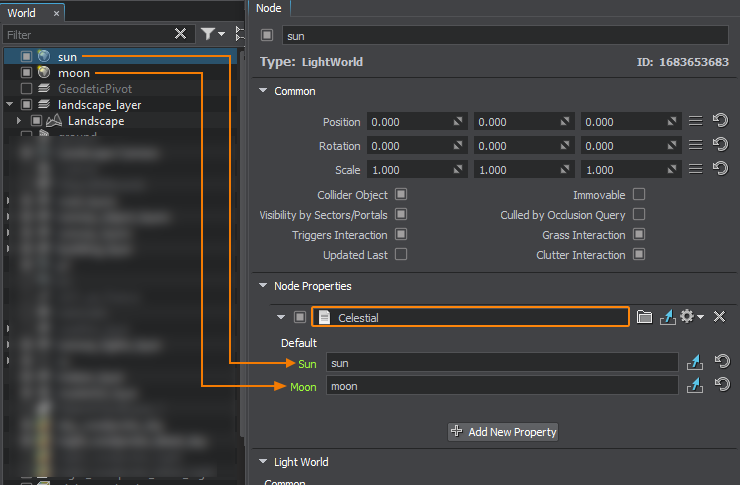Collapse the Common section
This screenshot has width=740, height=485.
coord(264,91)
